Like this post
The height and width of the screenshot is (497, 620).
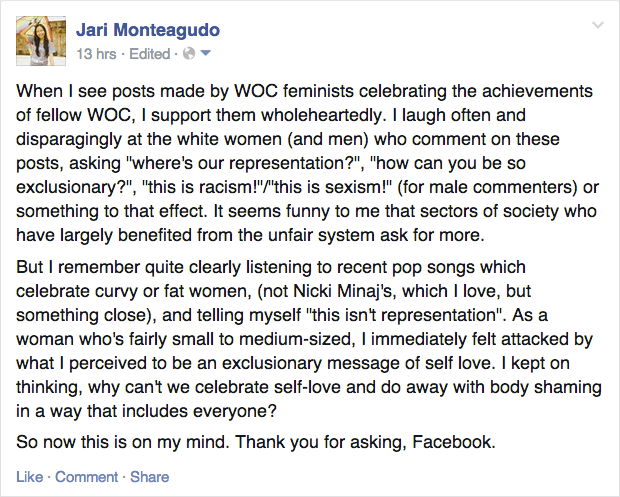(29, 477)
